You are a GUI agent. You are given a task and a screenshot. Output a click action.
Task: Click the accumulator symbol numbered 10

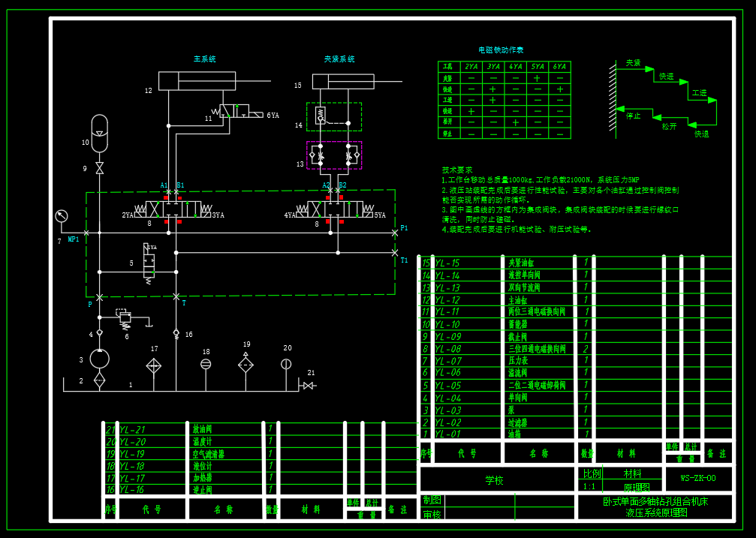99,133
